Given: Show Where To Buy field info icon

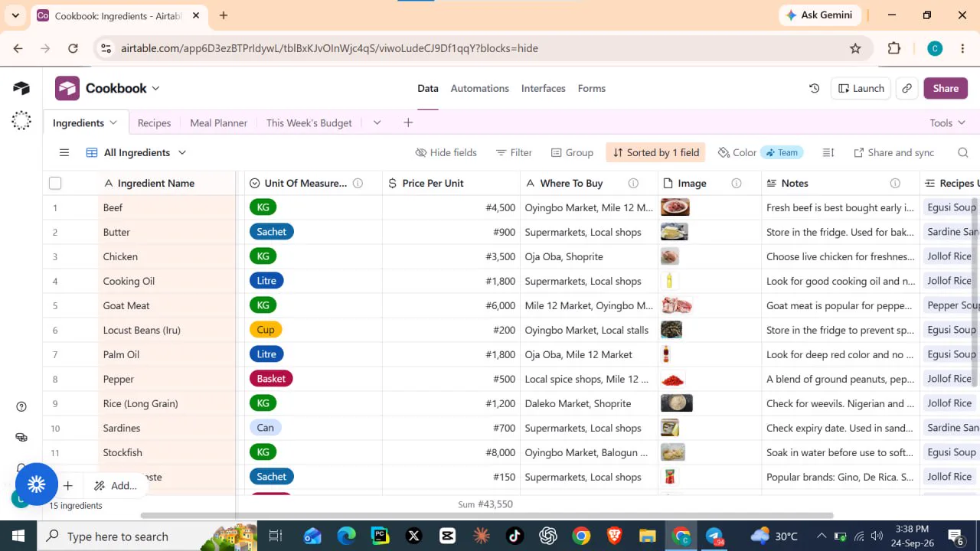Looking at the screenshot, I should [633, 183].
